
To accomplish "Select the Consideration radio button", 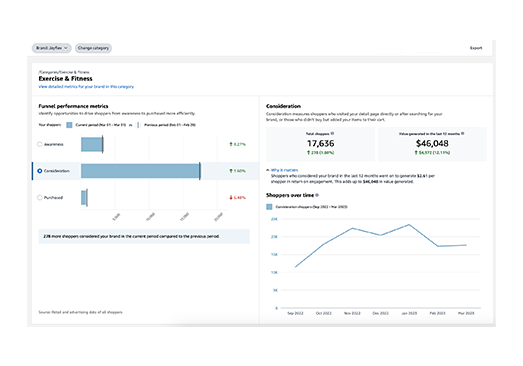I will [40, 171].
